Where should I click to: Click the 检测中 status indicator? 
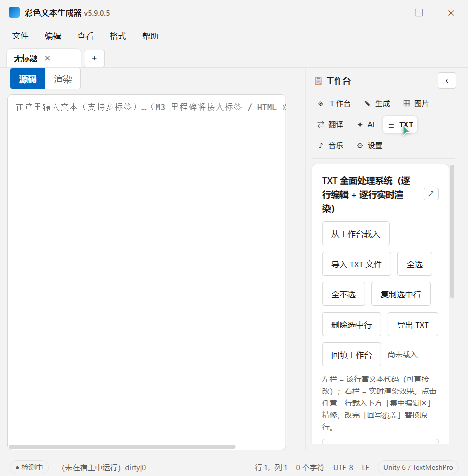coord(29,467)
